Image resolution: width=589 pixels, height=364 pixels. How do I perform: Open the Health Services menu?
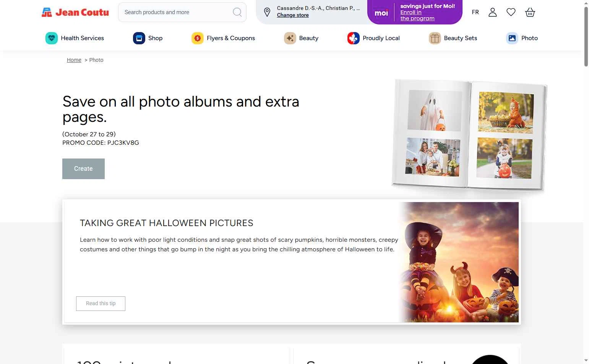click(75, 38)
